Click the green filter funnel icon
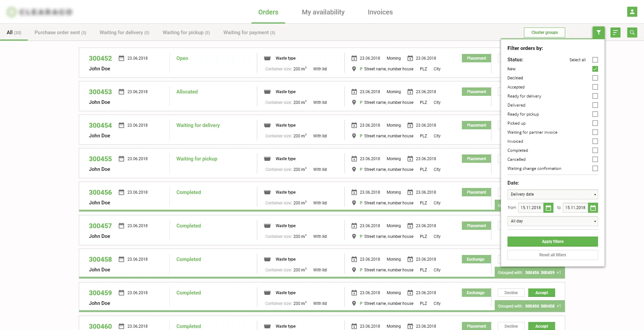Image resolution: width=644 pixels, height=330 pixels. point(598,32)
